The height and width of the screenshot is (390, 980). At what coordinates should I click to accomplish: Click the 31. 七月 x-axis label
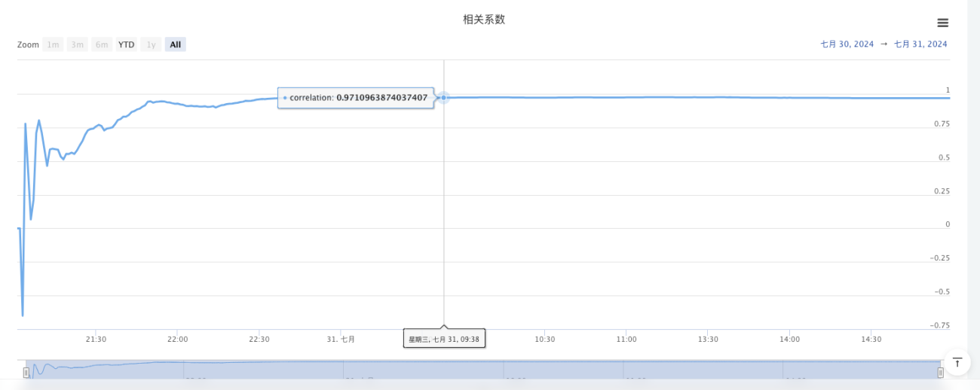(341, 340)
